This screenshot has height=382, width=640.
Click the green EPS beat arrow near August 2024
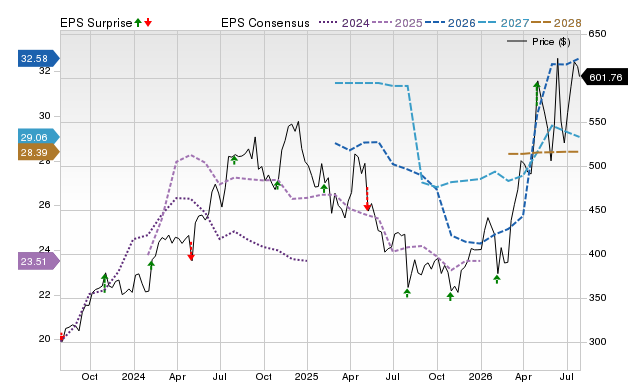(234, 160)
